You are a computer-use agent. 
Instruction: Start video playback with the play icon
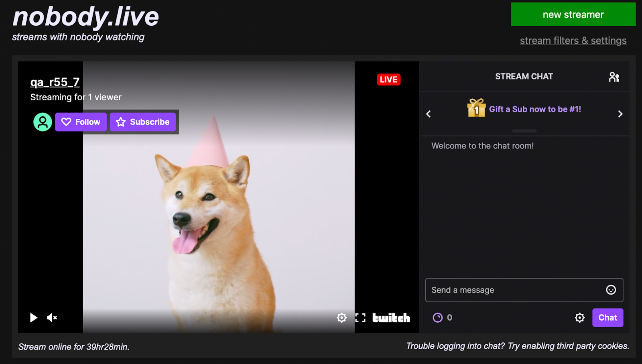click(34, 318)
